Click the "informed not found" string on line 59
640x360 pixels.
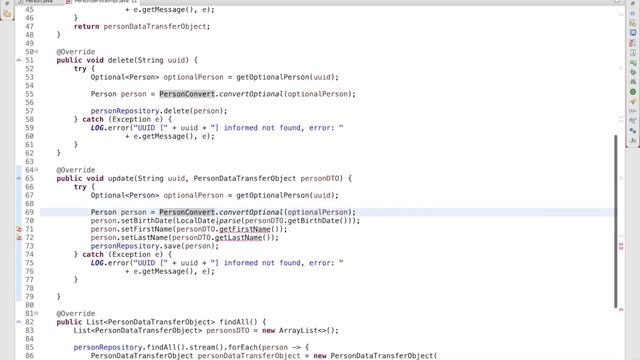[x=262, y=128]
